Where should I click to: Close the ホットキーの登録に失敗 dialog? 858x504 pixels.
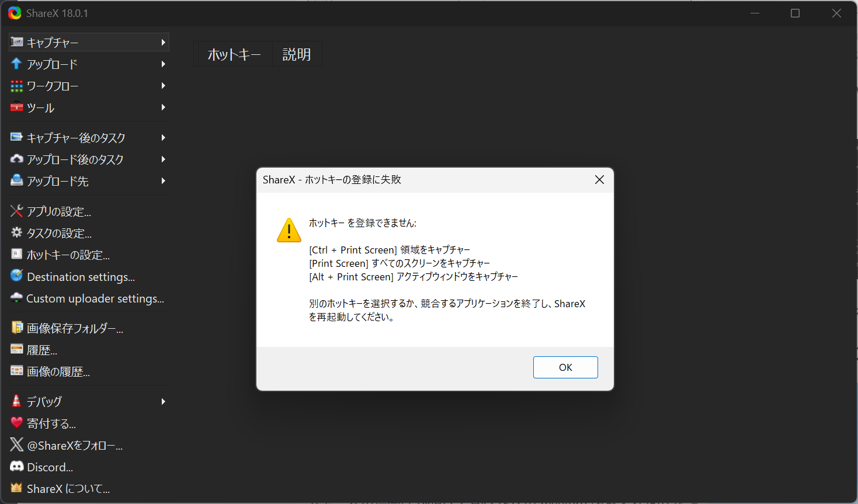[599, 180]
